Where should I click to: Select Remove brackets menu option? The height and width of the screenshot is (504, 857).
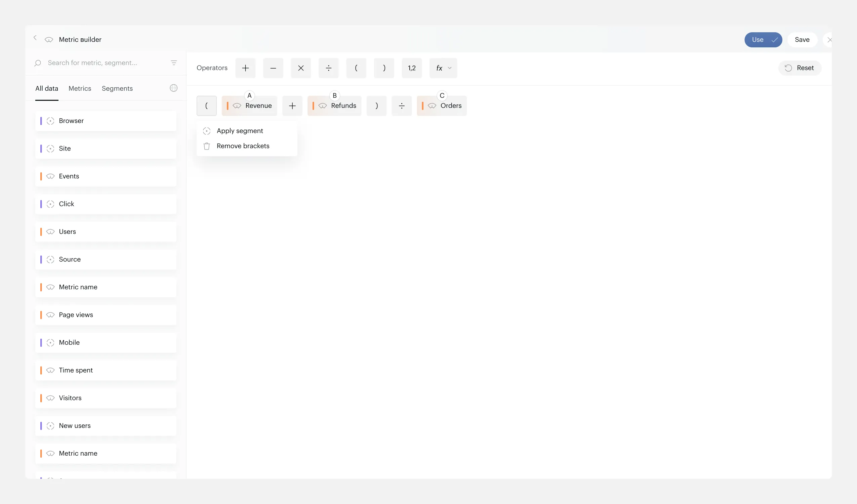pos(247,146)
